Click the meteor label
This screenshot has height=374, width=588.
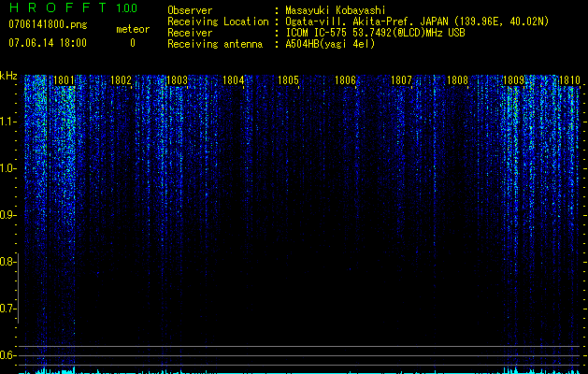tap(133, 29)
